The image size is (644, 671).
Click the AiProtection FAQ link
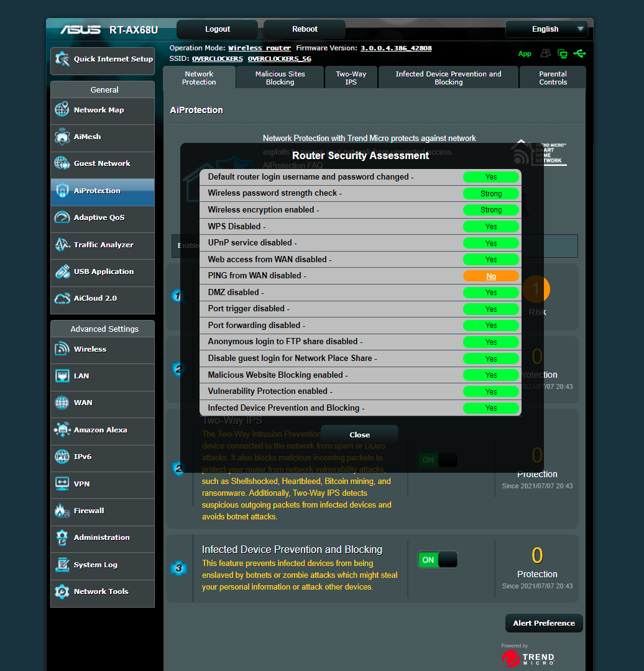(293, 165)
